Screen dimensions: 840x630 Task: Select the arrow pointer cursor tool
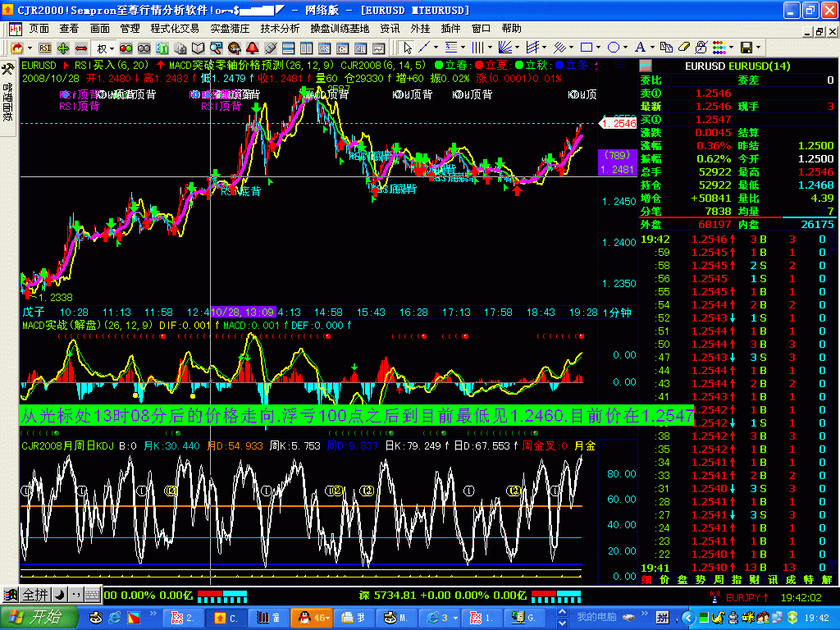tap(406, 48)
